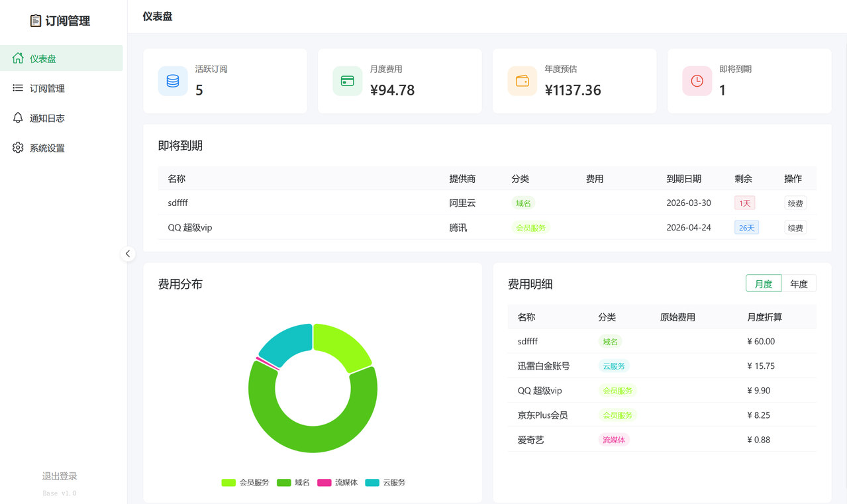The width and height of the screenshot is (847, 504).
Task: Click the wallet icon on 年度预估 card
Action: [x=523, y=81]
